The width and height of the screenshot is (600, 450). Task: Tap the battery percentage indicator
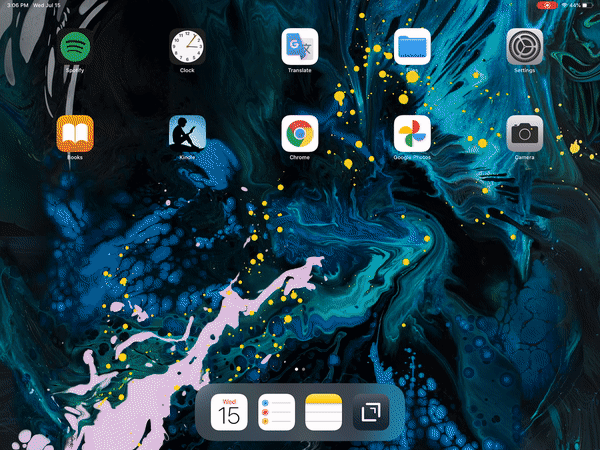[577, 6]
